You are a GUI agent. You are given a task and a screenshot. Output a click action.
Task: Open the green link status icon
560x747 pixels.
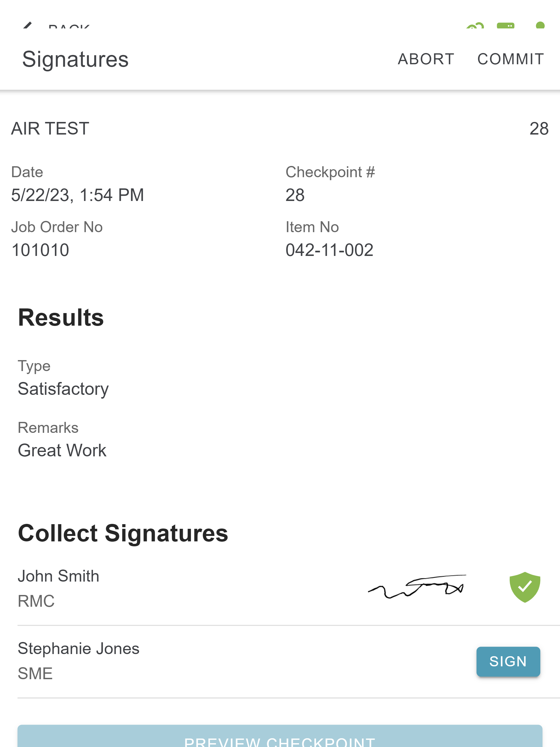pos(475,25)
